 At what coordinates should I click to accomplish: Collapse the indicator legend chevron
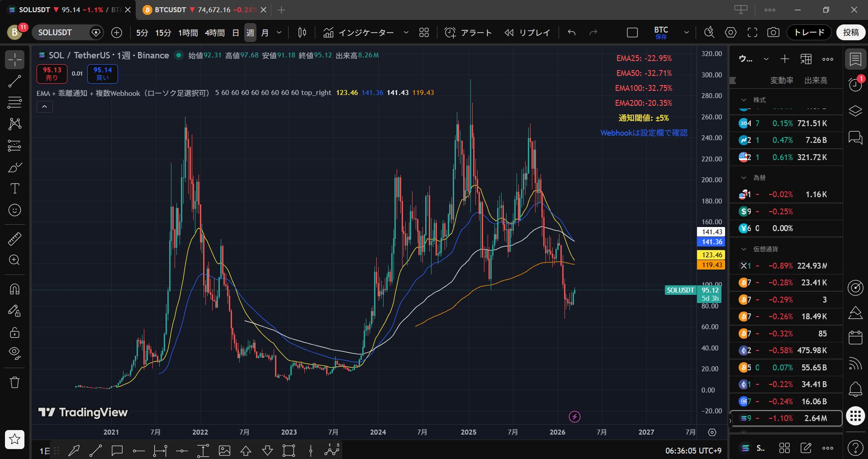coord(44,107)
